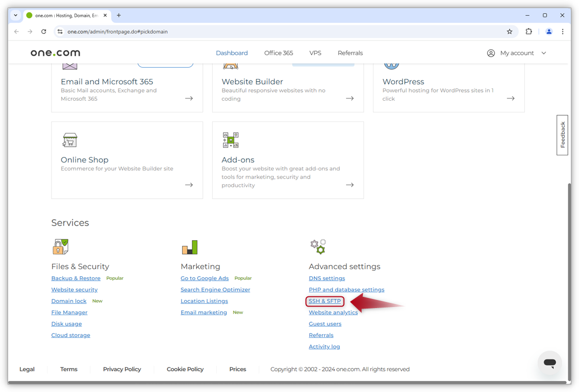Open Location Listings link
Image resolution: width=579 pixels, height=392 pixels.
pos(204,301)
